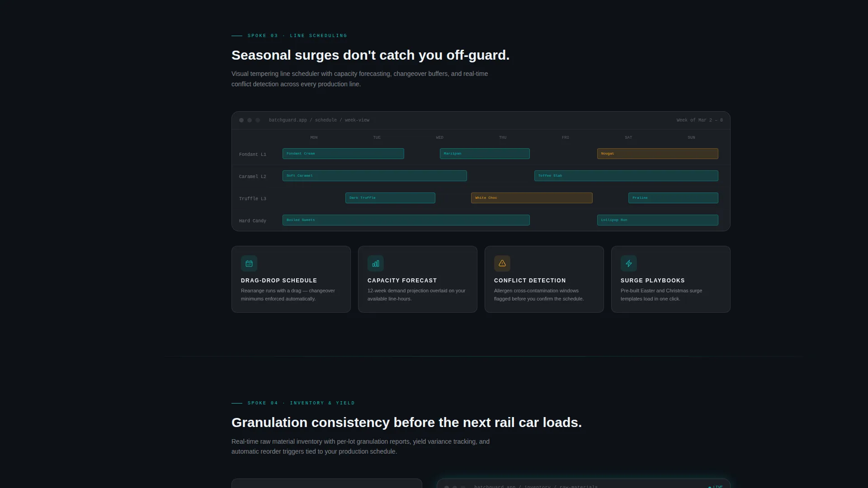Select the Lollipop Run schedule block
The image size is (868, 488).
point(658,220)
